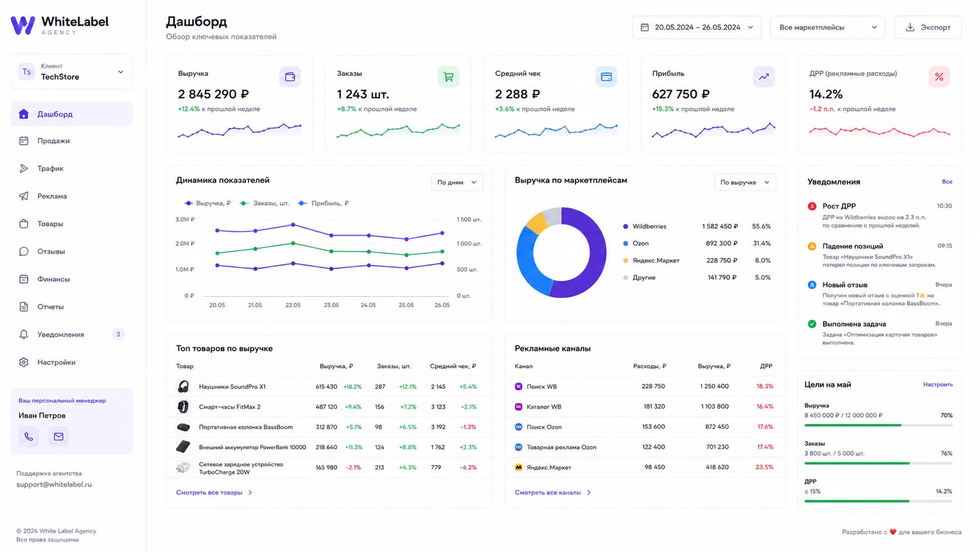Go to Продажи section
Screen dimensions: 980x552
point(72,141)
